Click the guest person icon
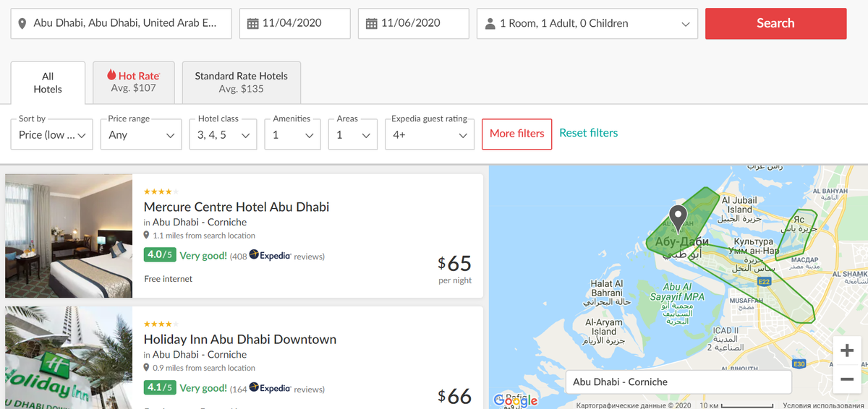This screenshot has height=409, width=868. [x=490, y=24]
